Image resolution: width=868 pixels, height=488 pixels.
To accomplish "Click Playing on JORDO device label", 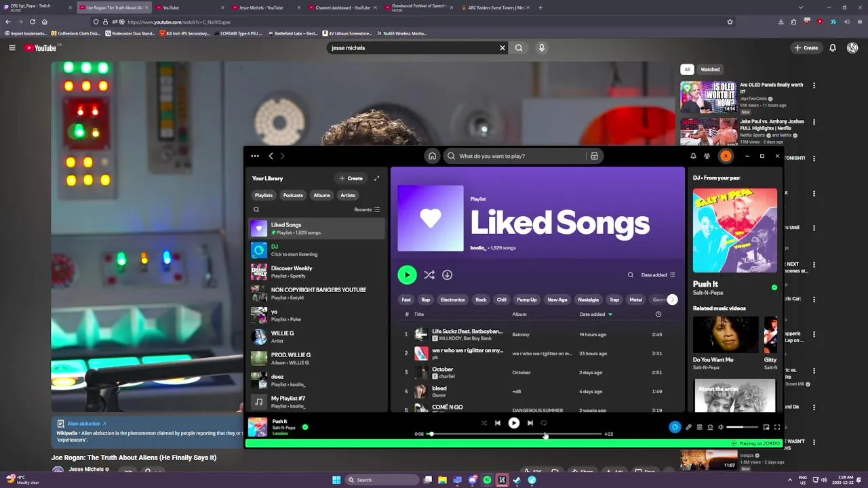I will 755,443.
